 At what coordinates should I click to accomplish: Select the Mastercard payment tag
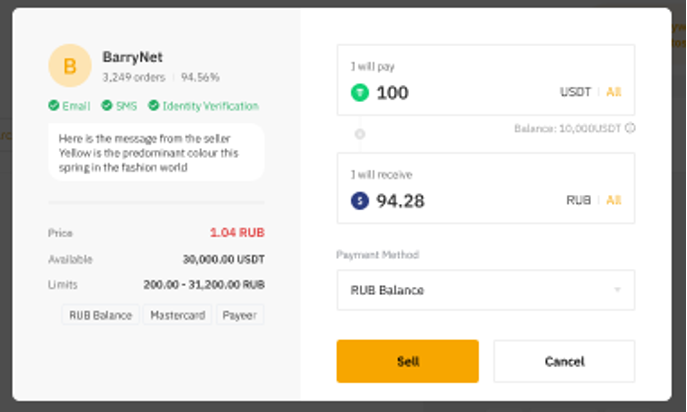coord(178,315)
